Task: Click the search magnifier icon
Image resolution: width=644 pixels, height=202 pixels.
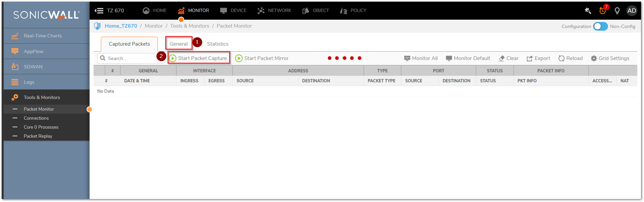Action: click(x=103, y=58)
